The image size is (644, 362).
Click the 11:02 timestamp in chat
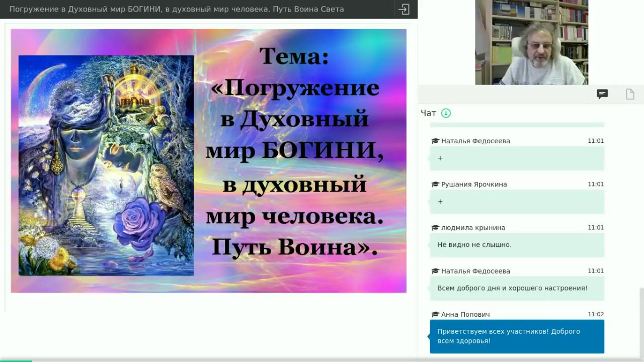tap(596, 314)
